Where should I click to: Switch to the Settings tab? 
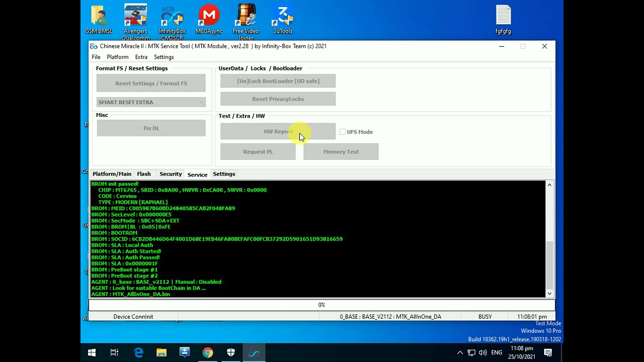224,174
